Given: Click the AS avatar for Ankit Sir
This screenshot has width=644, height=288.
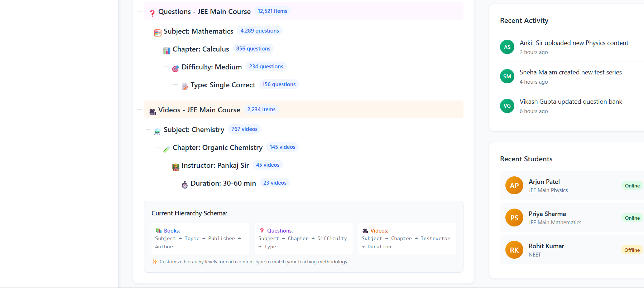Looking at the screenshot, I should click(x=507, y=47).
